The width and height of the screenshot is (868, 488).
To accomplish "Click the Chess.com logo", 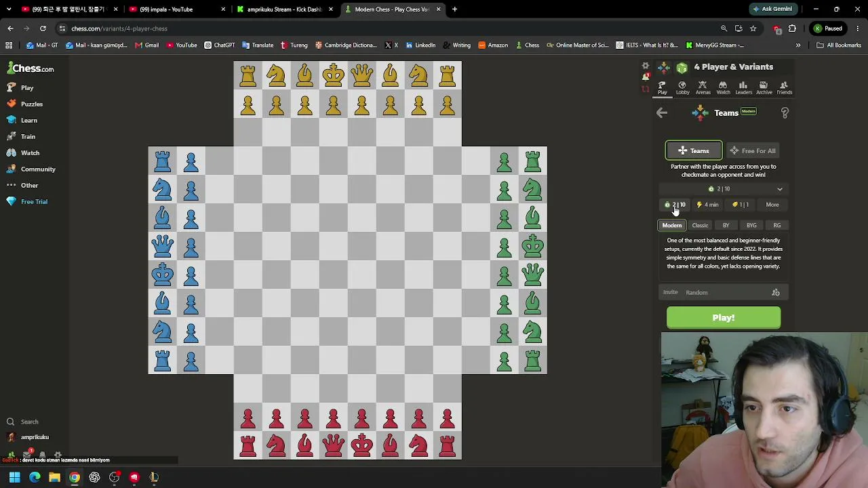I will (x=31, y=68).
